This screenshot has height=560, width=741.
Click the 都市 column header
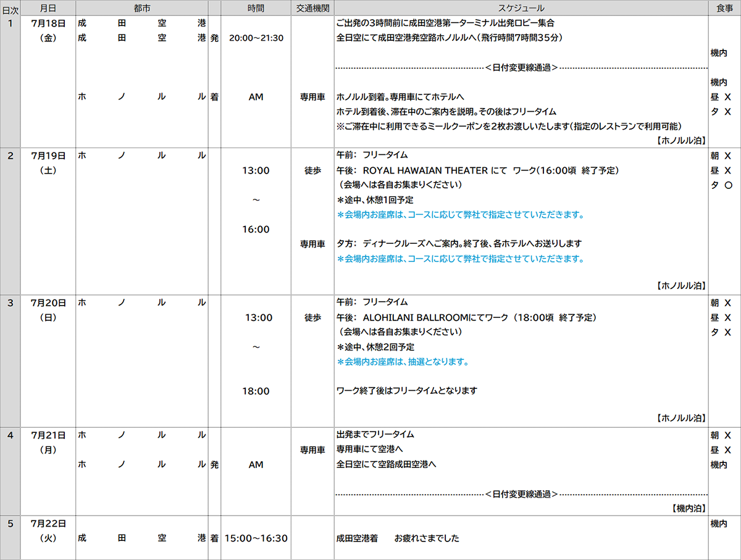(x=141, y=8)
